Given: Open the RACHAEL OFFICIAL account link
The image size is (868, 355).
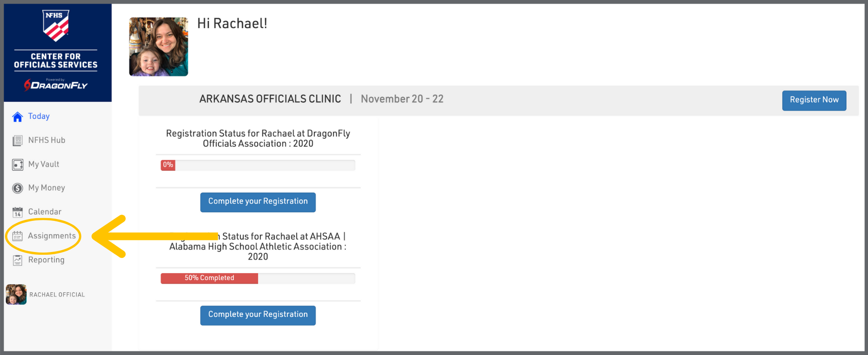Looking at the screenshot, I should [x=57, y=294].
